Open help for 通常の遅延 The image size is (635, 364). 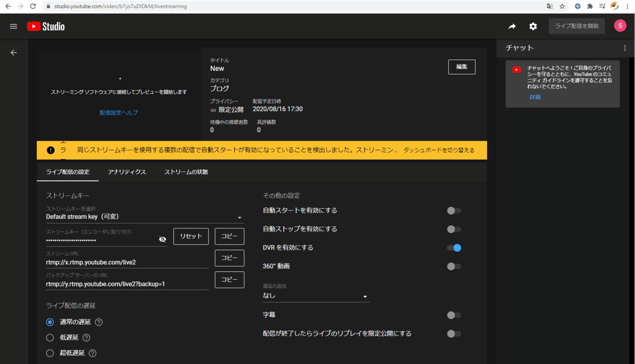99,322
